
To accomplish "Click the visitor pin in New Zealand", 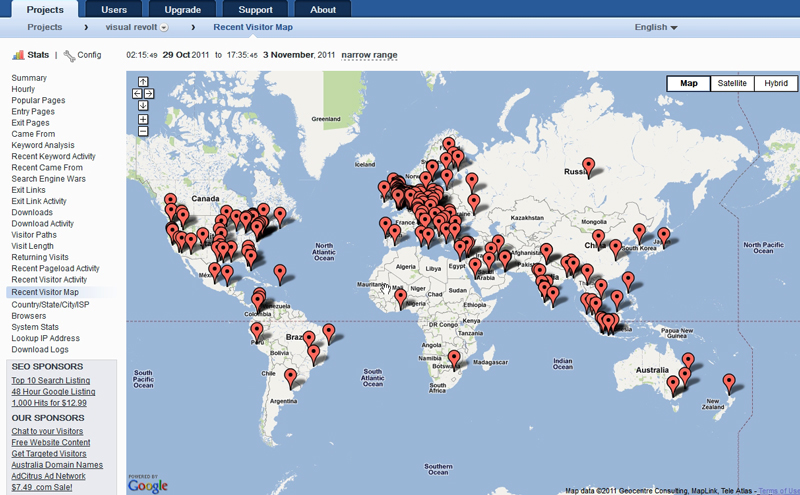I will click(729, 382).
